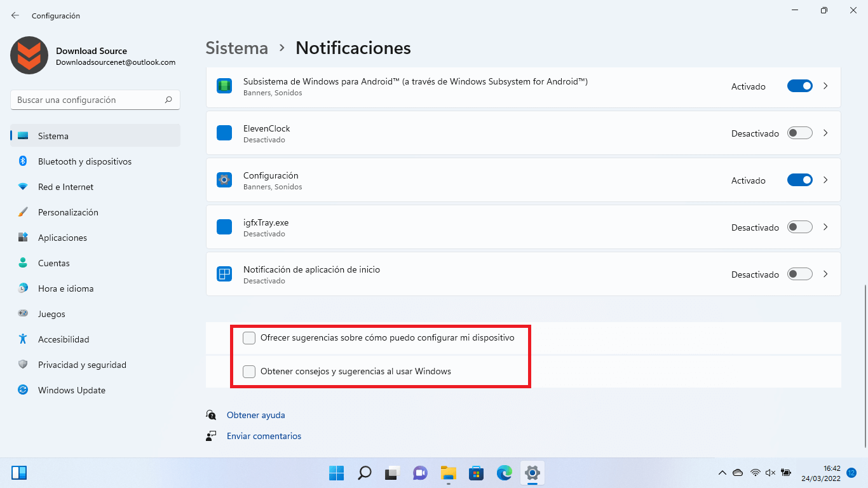This screenshot has width=868, height=488.
Task: Open Aplicaciones section
Action: (95, 238)
